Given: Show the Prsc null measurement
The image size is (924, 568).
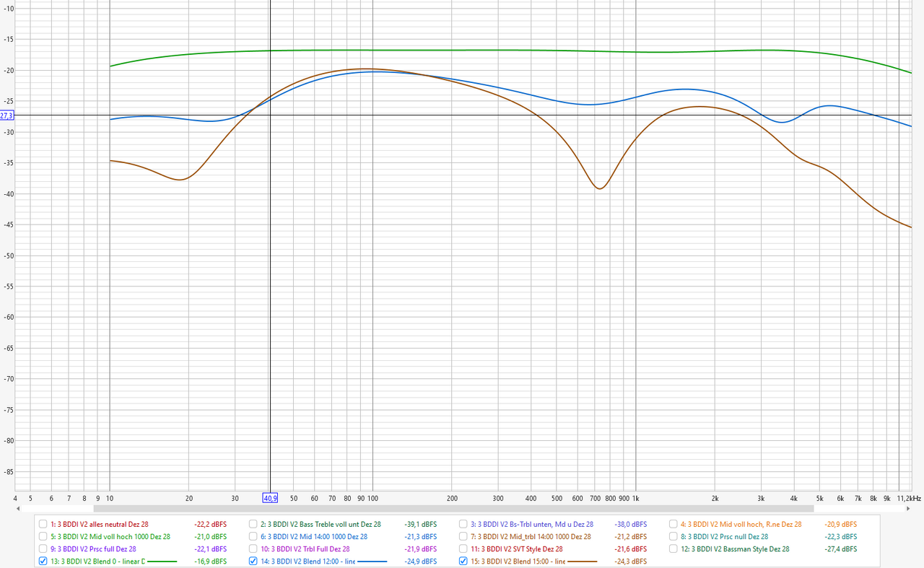Looking at the screenshot, I should [674, 537].
